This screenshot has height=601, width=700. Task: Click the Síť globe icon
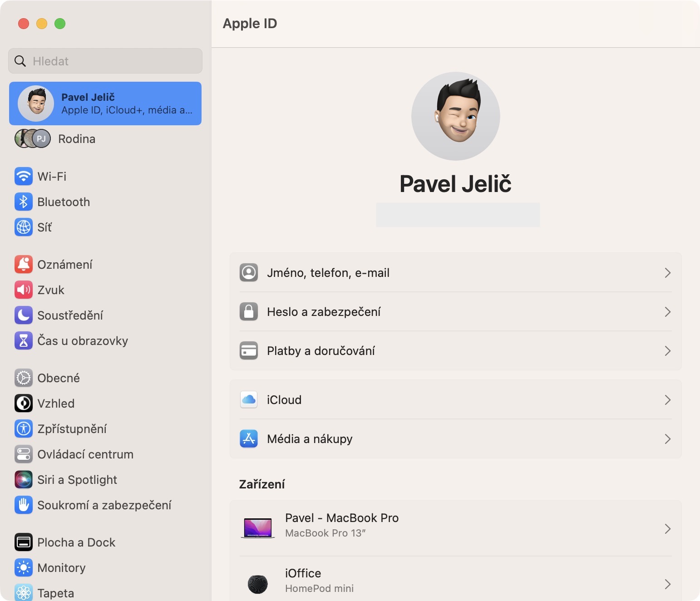(24, 227)
